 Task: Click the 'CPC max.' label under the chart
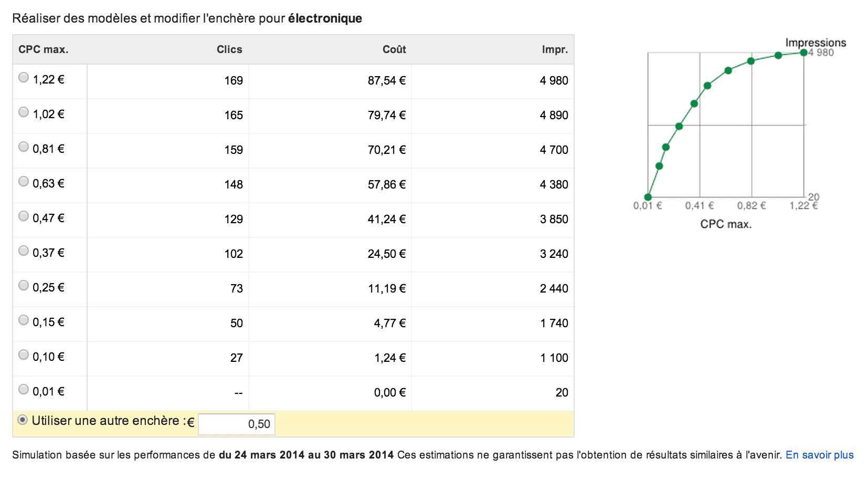pyautogui.click(x=726, y=224)
